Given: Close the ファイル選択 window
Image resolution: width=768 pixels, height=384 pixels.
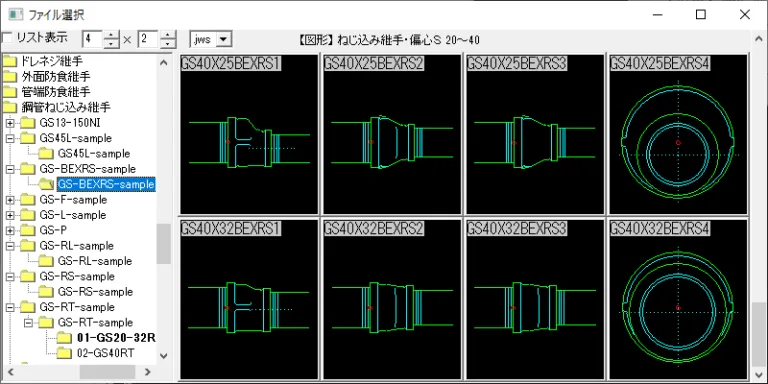Looking at the screenshot, I should 744,15.
